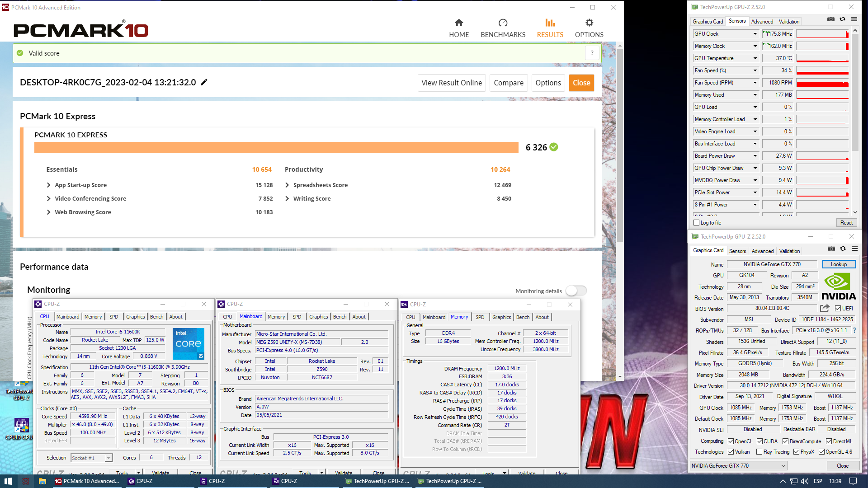The image size is (868, 488).
Task: Click the GPU-Z Sensors scrollbar
Action: click(855, 93)
